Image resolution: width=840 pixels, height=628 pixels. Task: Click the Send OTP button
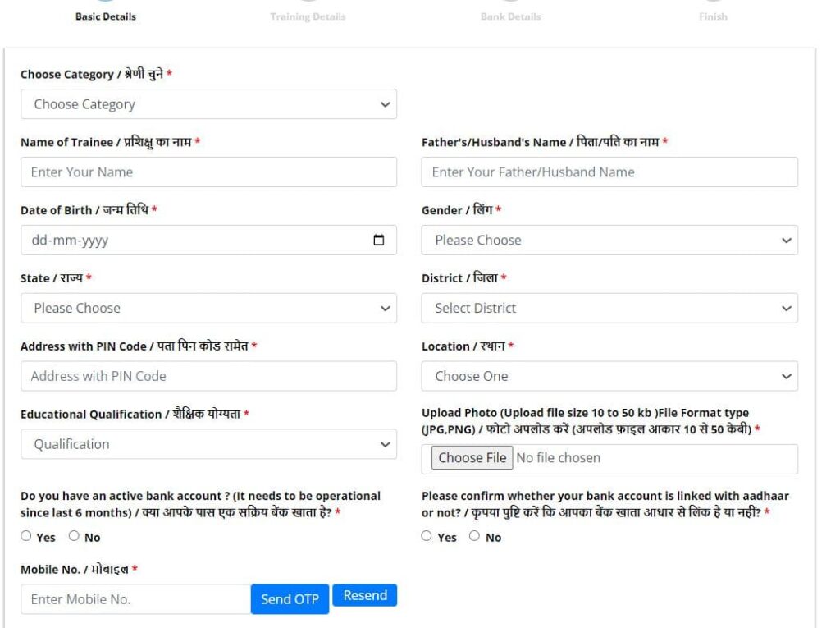click(x=290, y=599)
